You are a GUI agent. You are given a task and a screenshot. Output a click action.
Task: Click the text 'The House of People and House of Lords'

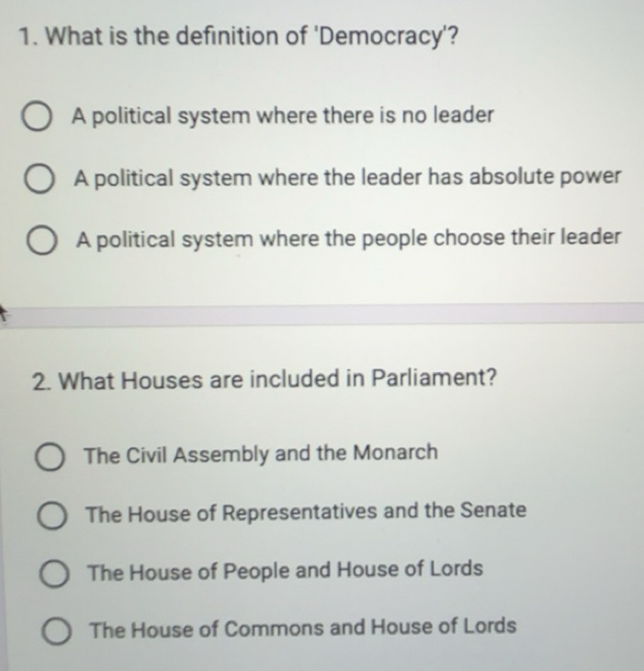click(284, 570)
